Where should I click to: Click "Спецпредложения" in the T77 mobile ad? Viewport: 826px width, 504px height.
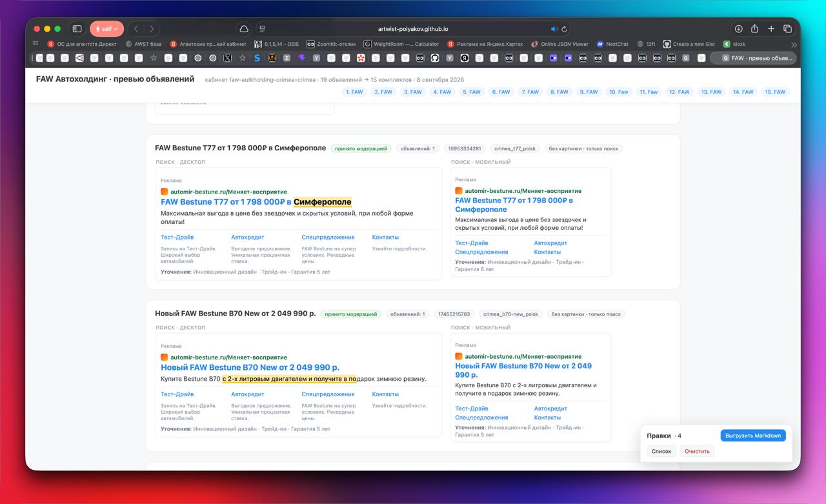click(481, 252)
